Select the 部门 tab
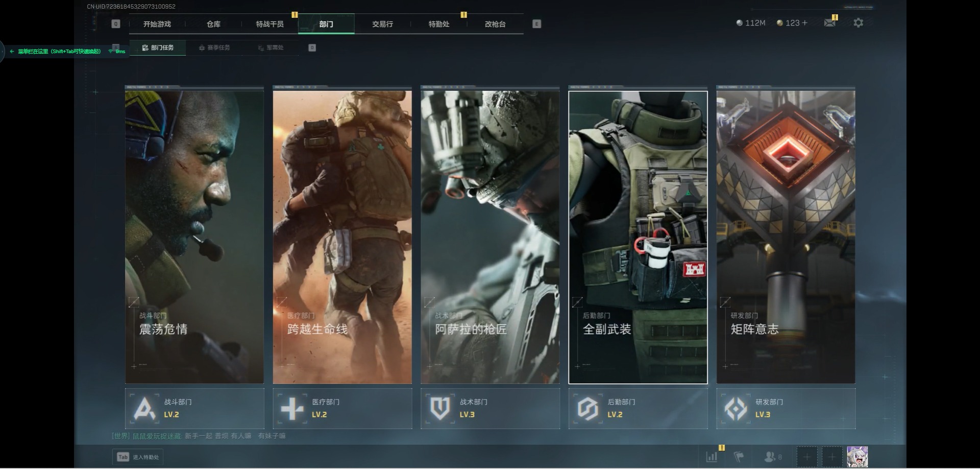The width and height of the screenshot is (980, 469). coord(326,24)
